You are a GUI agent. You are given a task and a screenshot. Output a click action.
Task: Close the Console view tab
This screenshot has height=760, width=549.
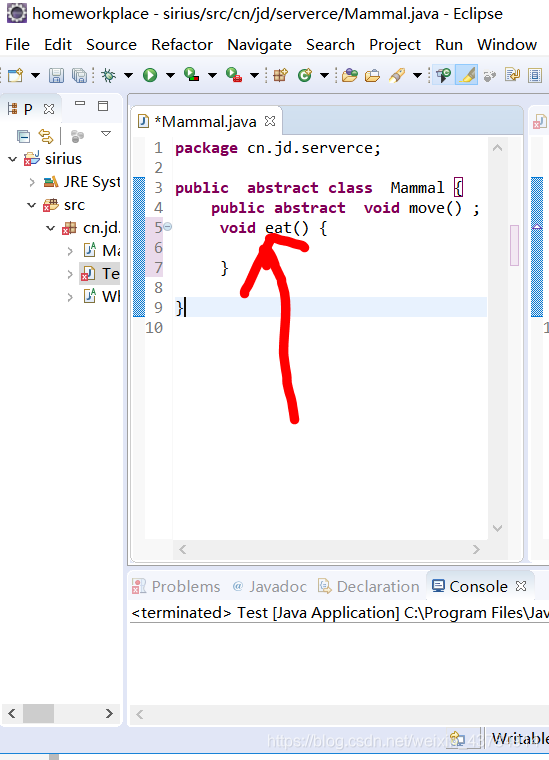521,586
